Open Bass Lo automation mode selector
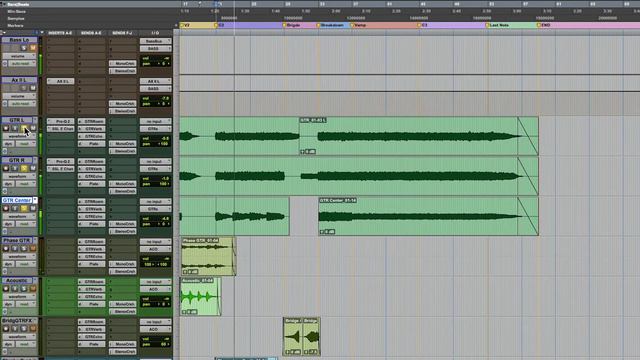The height and width of the screenshot is (360, 640). pos(22,64)
